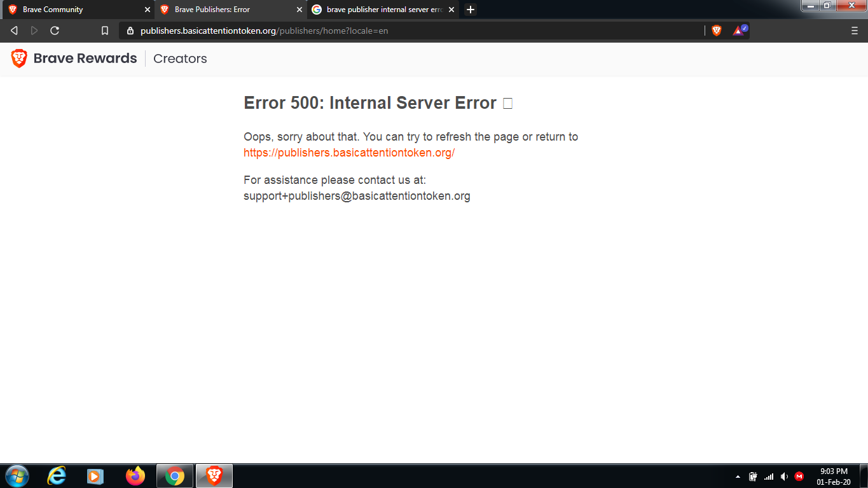The width and height of the screenshot is (868, 488).
Task: Close the Google search tab
Action: 451,10
